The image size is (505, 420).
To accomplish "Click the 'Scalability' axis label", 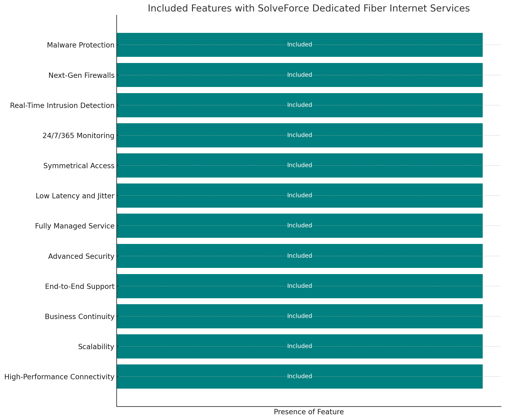I will coord(96,346).
